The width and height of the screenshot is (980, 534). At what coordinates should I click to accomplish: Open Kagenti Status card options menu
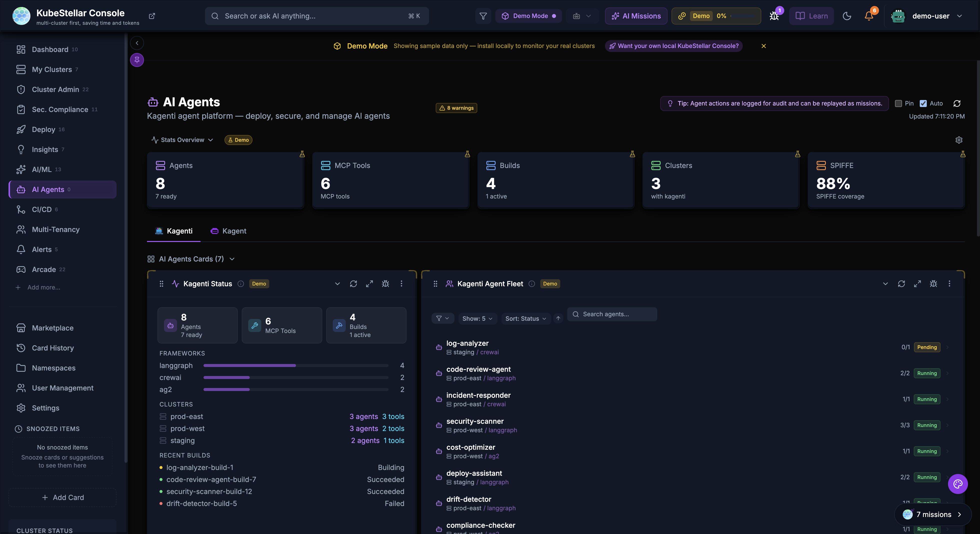point(401,284)
